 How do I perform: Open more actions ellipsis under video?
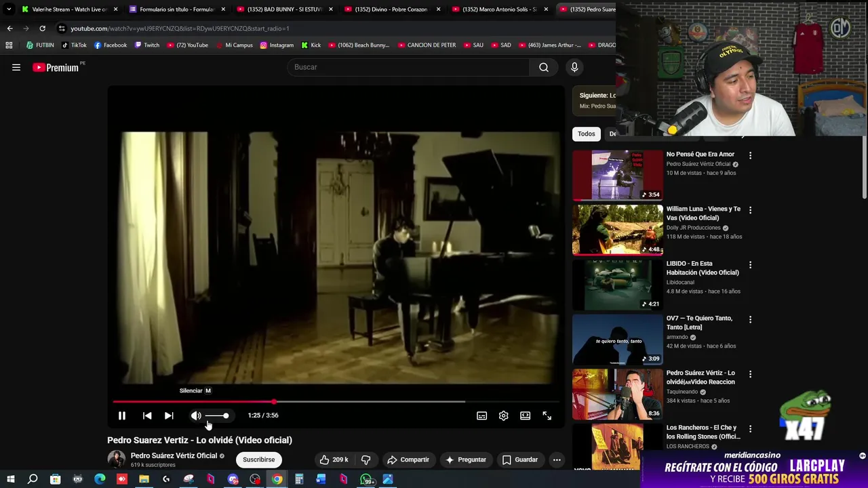557,460
